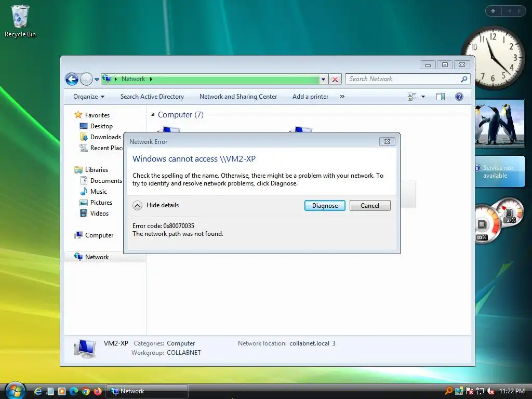Click the search magnifier icon
The width and height of the screenshot is (532, 399).
pos(464,79)
